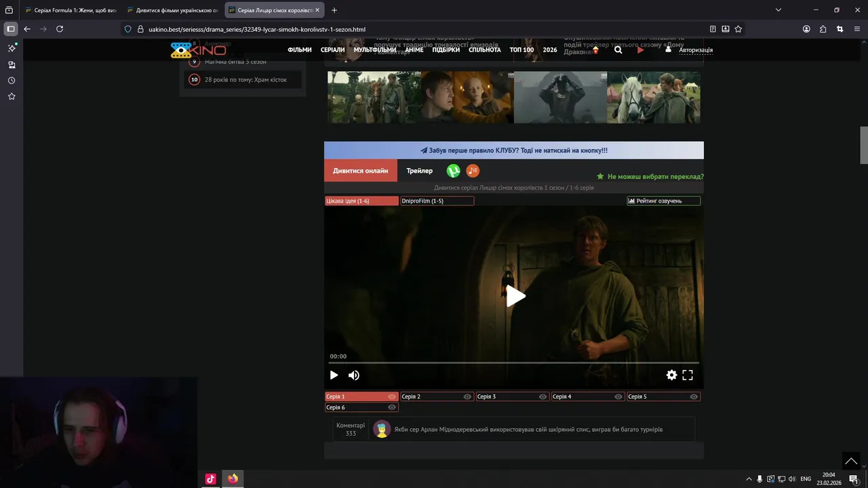This screenshot has height=488, width=868.
Task: Enter fullscreen mode in the video player
Action: [688, 375]
